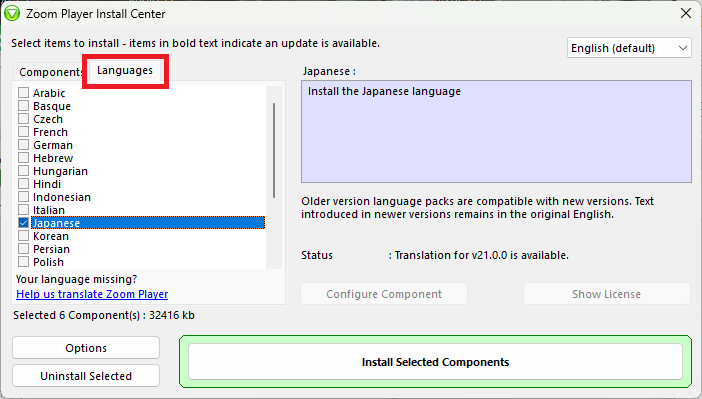Select the Hungarian list entry
The image size is (702, 399).
coord(60,171)
